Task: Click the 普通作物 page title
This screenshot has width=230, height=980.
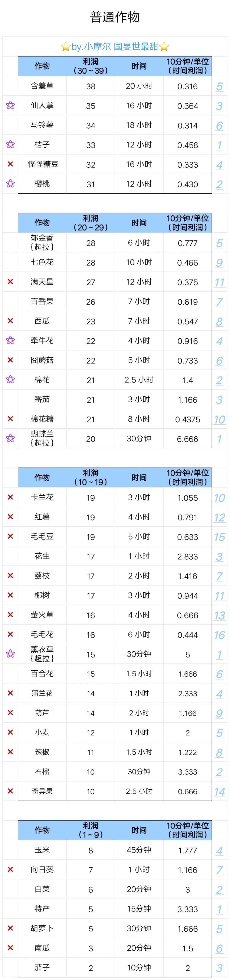Action: pos(115,17)
